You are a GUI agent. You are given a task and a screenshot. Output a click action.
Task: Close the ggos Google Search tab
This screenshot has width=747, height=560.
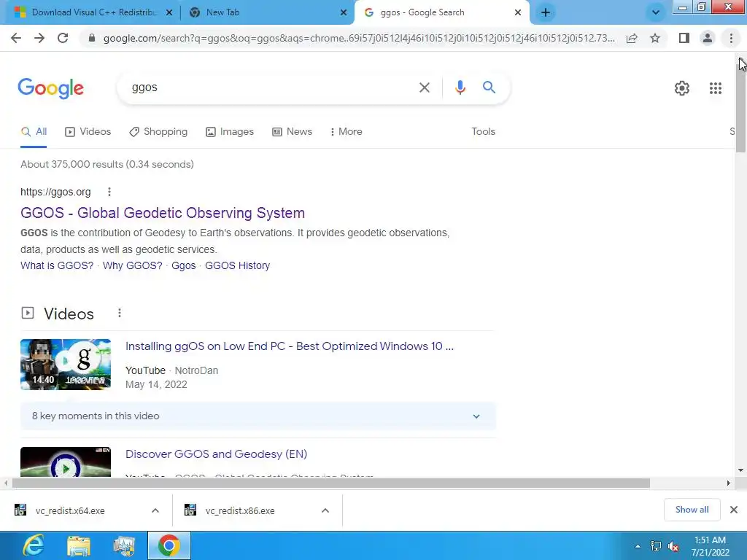coord(518,12)
